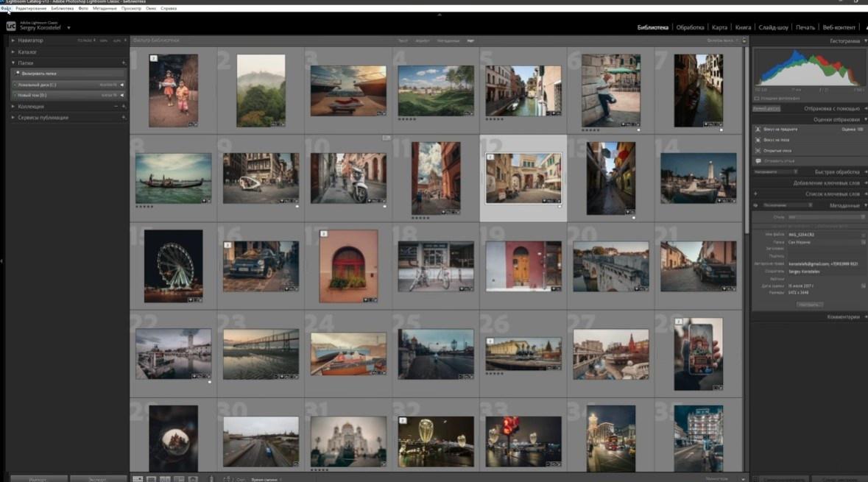Click the gondola on water photo thumbnail
868x482 pixels.
point(173,178)
